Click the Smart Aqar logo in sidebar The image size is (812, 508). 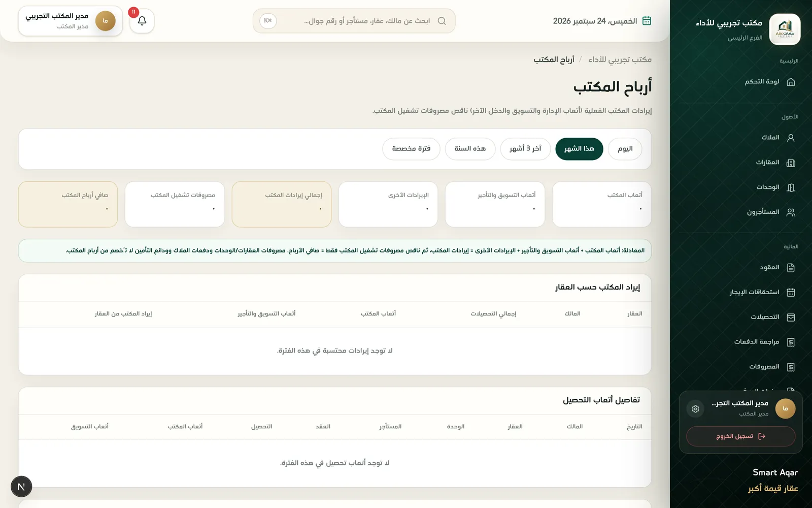point(785,29)
